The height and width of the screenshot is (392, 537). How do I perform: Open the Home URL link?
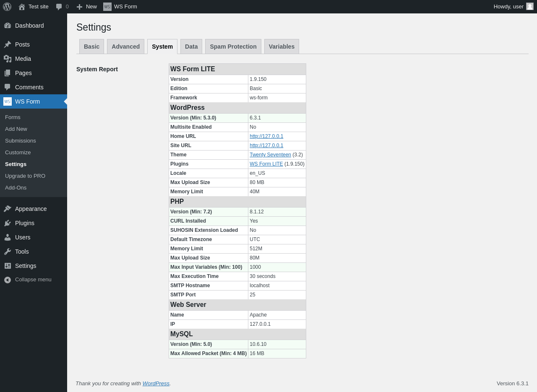pos(266,136)
